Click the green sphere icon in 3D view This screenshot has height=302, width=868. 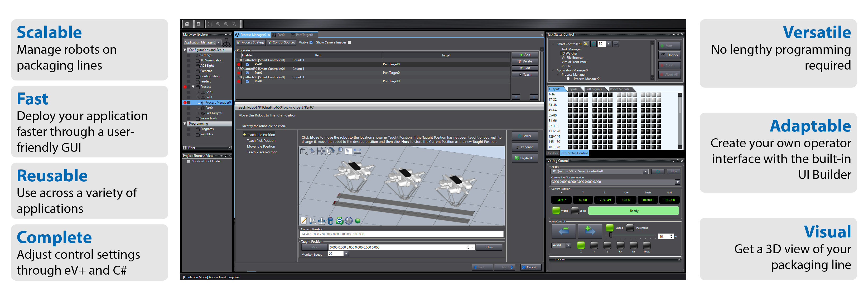(x=358, y=221)
